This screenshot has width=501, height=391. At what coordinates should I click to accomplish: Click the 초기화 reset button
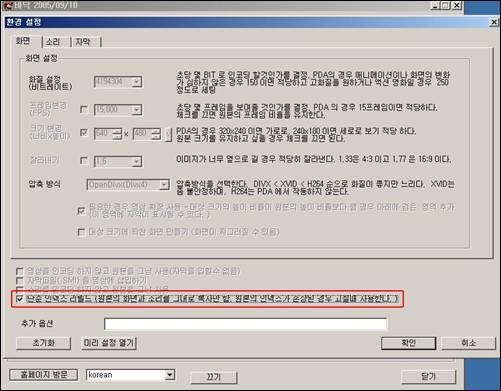pyautogui.click(x=43, y=343)
